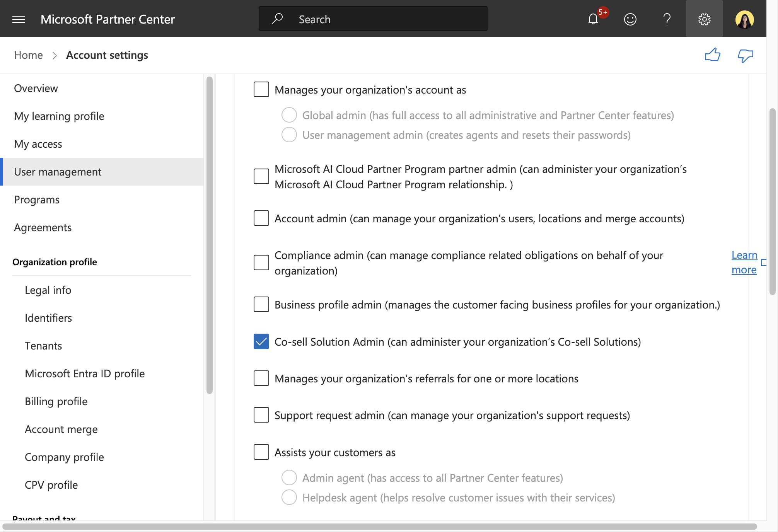Click the thumbs up icon
The width and height of the screenshot is (778, 532).
[x=712, y=55]
